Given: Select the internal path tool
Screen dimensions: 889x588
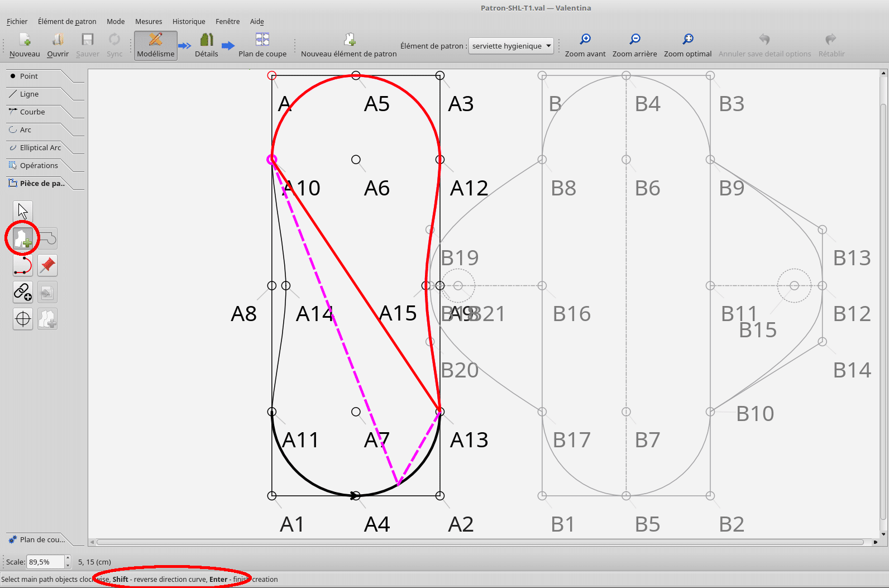Looking at the screenshot, I should 47,238.
